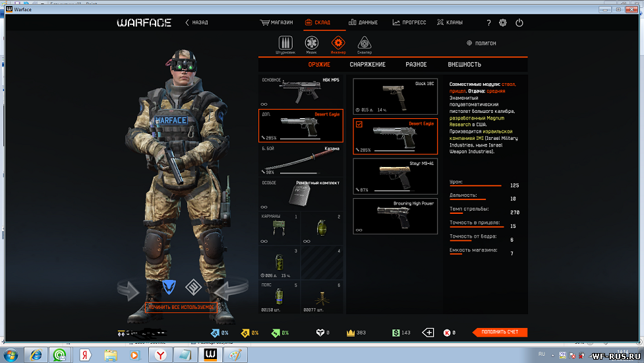Open the Данные tab

pyautogui.click(x=363, y=22)
